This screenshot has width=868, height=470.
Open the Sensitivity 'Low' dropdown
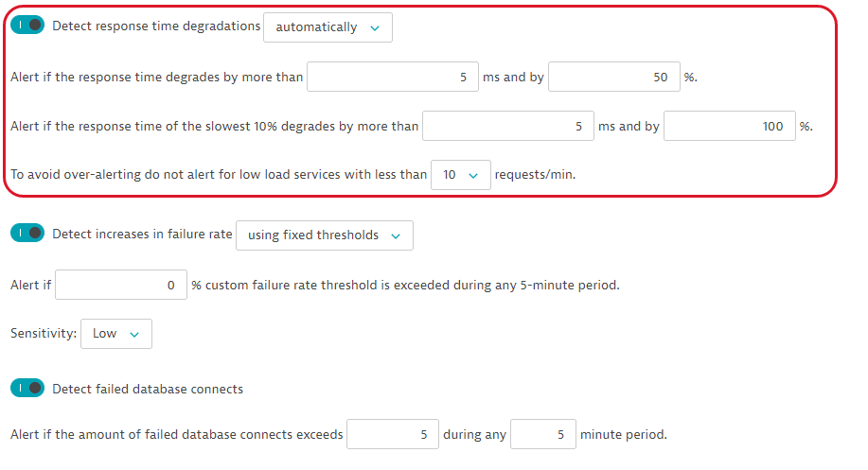[115, 334]
